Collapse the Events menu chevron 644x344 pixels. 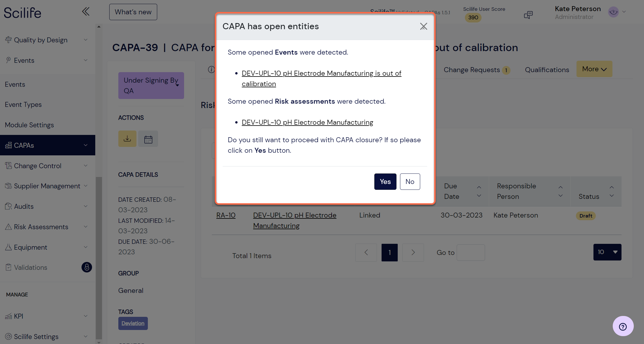pyautogui.click(x=86, y=60)
